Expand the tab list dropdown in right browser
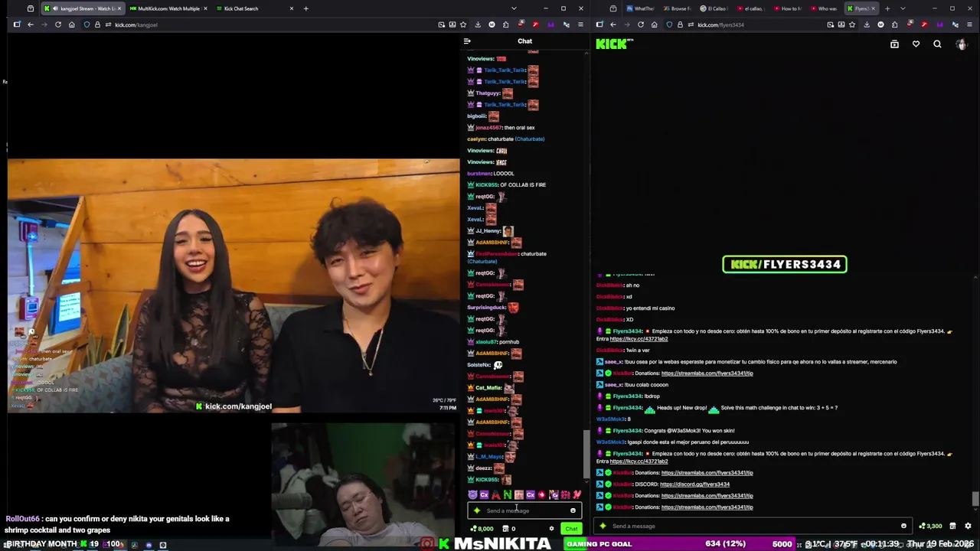Viewport: 980px width, 551px height. pos(903,8)
